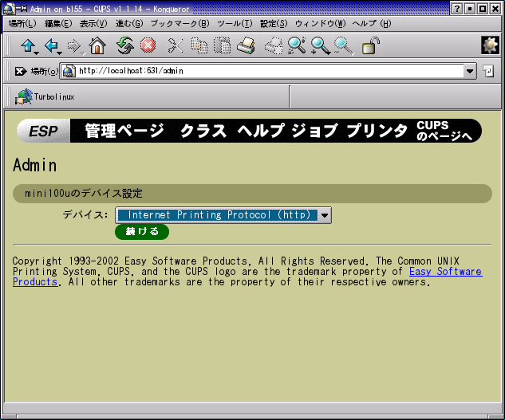
Task: Open ブックマーク(B) menu
Action: click(180, 24)
